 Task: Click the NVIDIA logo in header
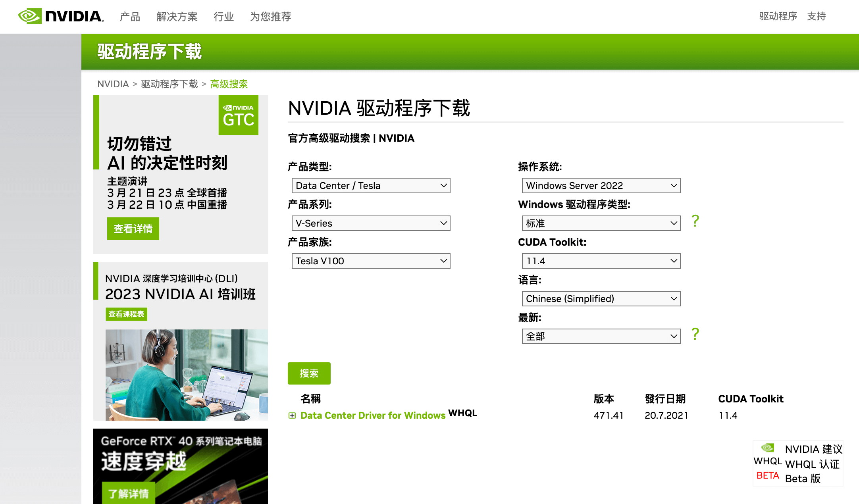point(61,16)
